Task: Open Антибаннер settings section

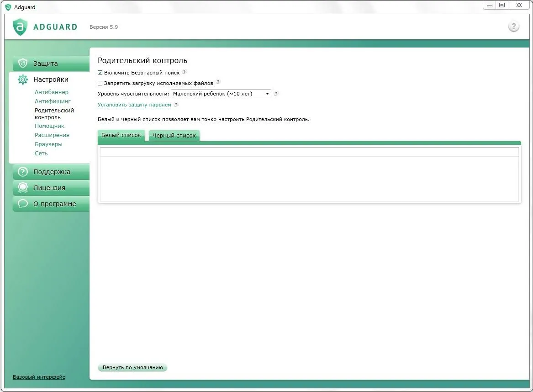Action: [52, 92]
